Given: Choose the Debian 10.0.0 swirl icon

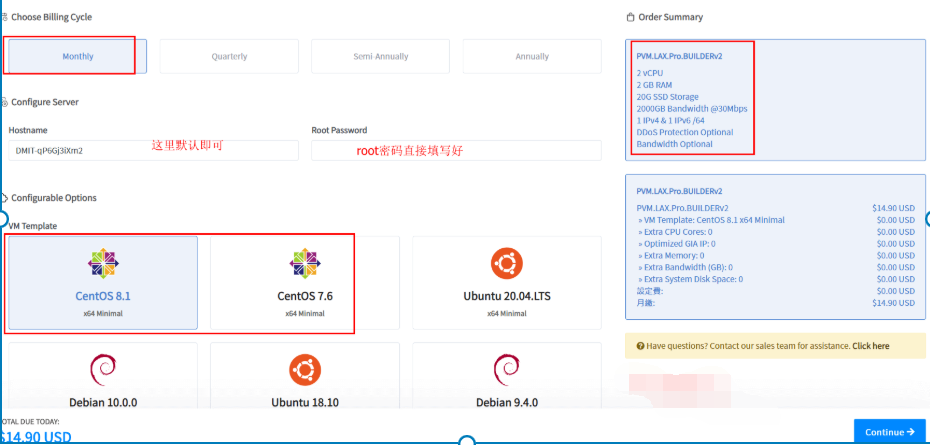Looking at the screenshot, I should tap(103, 370).
